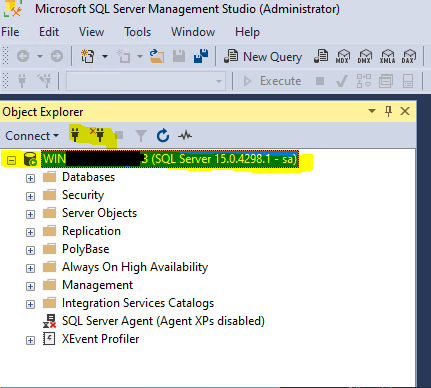Select the SQL Server 15.0.4298.1 server node
The width and height of the screenshot is (431, 388).
pos(170,159)
